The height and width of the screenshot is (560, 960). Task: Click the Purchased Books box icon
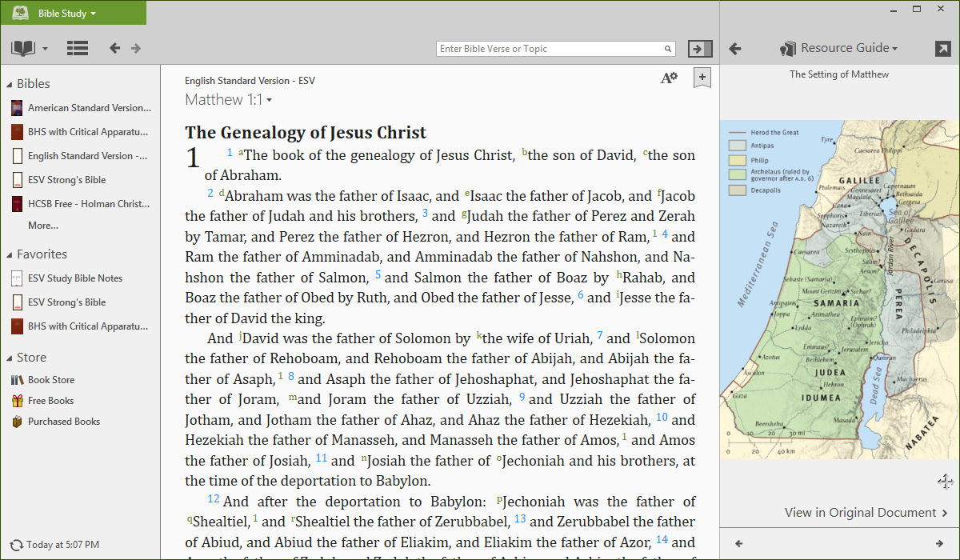click(17, 422)
